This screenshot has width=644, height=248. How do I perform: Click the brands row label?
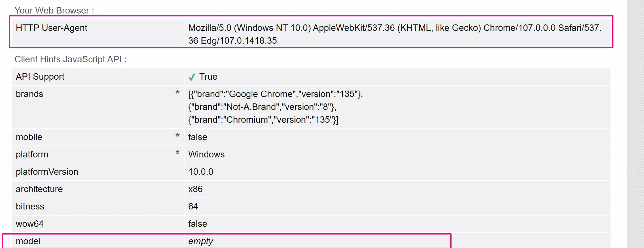(x=30, y=94)
